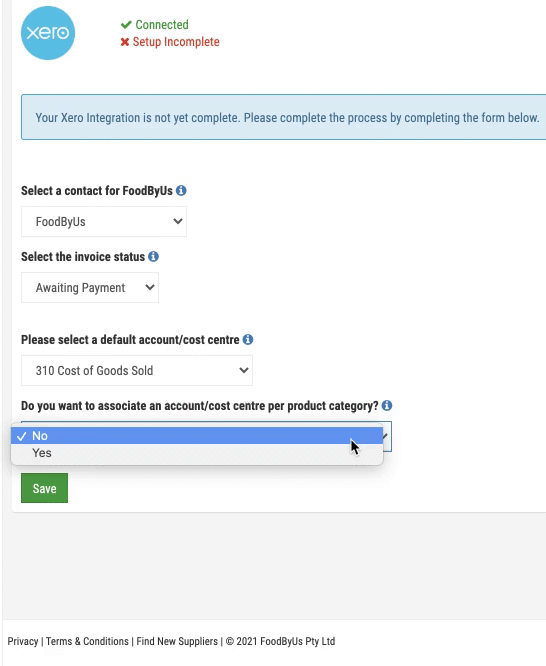The image size is (546, 666).
Task: Click info icon for default account/cost centre
Action: coord(248,339)
